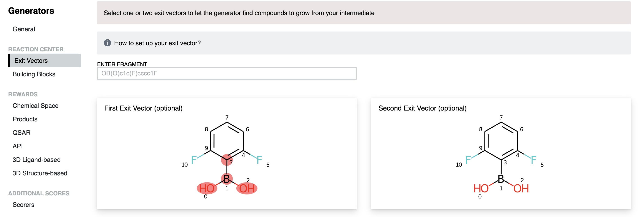
Task: Deselect highlighted carbon atom 3 in first molecule
Action: tap(227, 160)
